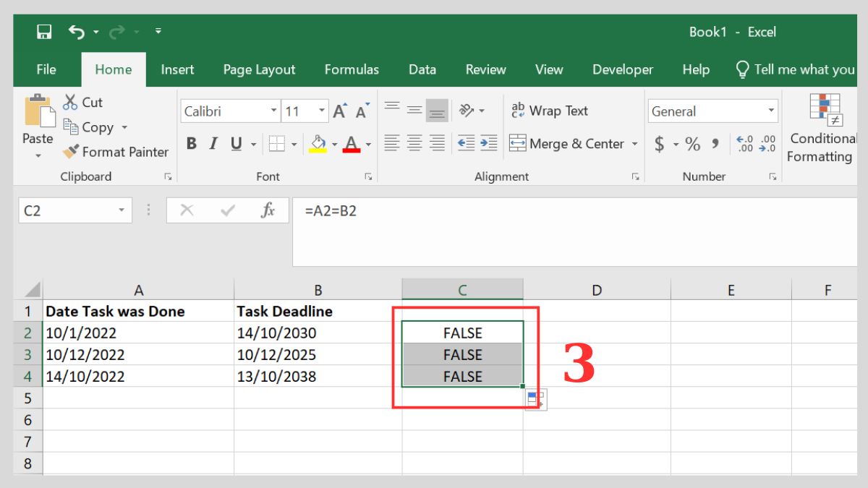Activate right-align text toggle
The height and width of the screenshot is (488, 868).
pos(437,143)
